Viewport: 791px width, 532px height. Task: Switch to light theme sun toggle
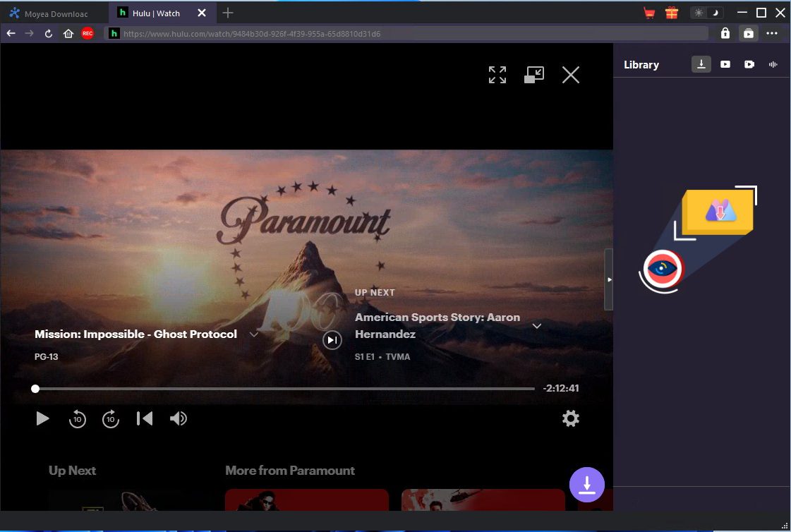tap(699, 13)
